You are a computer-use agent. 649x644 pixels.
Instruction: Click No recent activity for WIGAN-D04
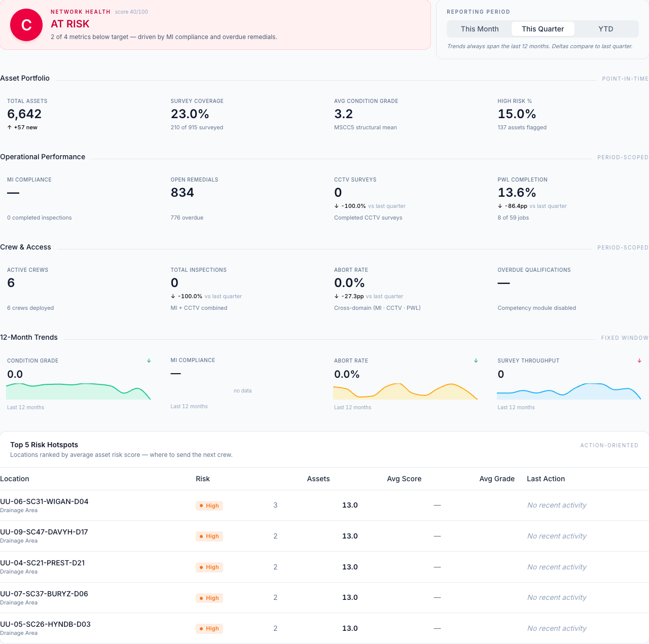(557, 505)
